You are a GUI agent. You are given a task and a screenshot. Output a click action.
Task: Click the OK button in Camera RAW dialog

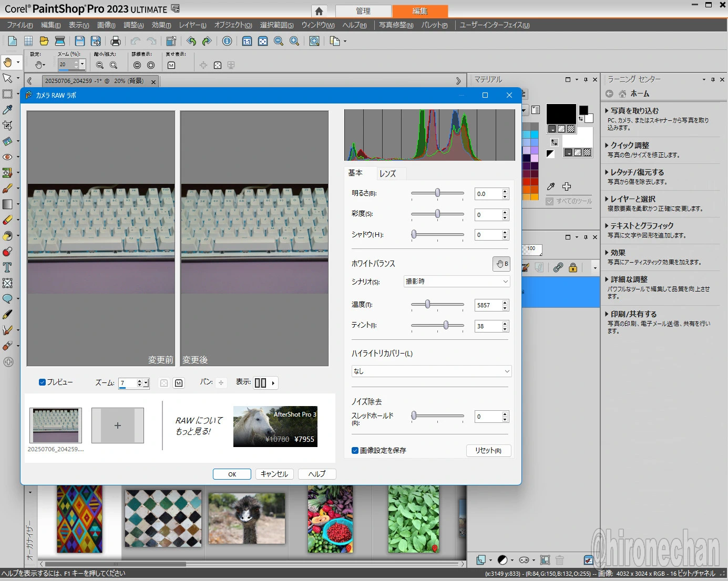coord(232,474)
